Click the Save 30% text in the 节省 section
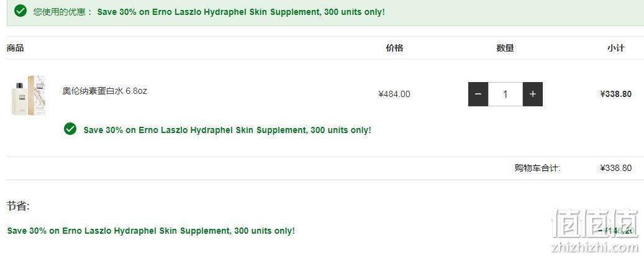Screen dimensions: 644x258 pos(151,231)
